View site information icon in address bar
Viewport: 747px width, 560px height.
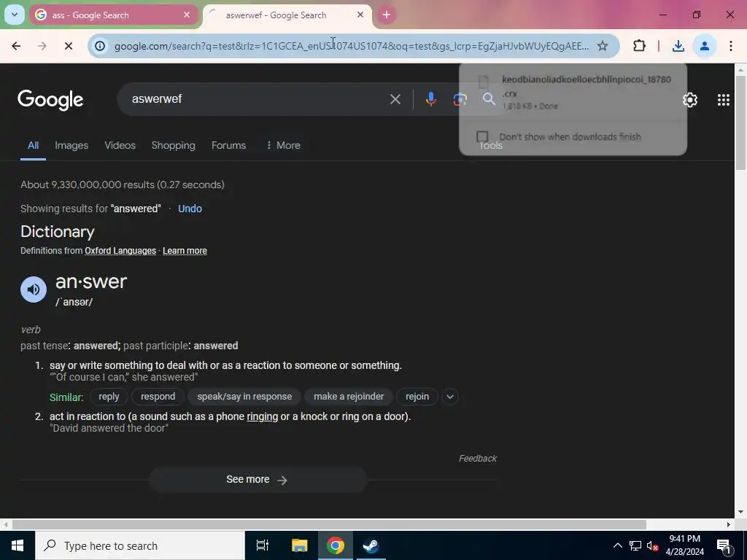[x=100, y=46]
